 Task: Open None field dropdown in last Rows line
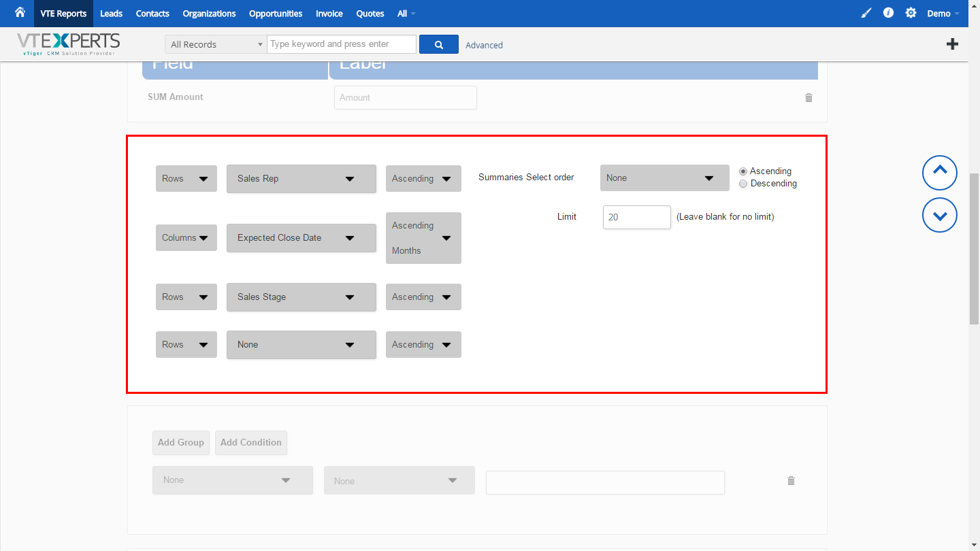tap(301, 344)
